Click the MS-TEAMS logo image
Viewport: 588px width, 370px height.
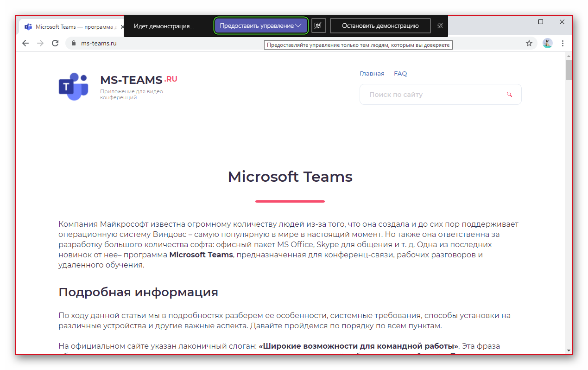tap(74, 87)
